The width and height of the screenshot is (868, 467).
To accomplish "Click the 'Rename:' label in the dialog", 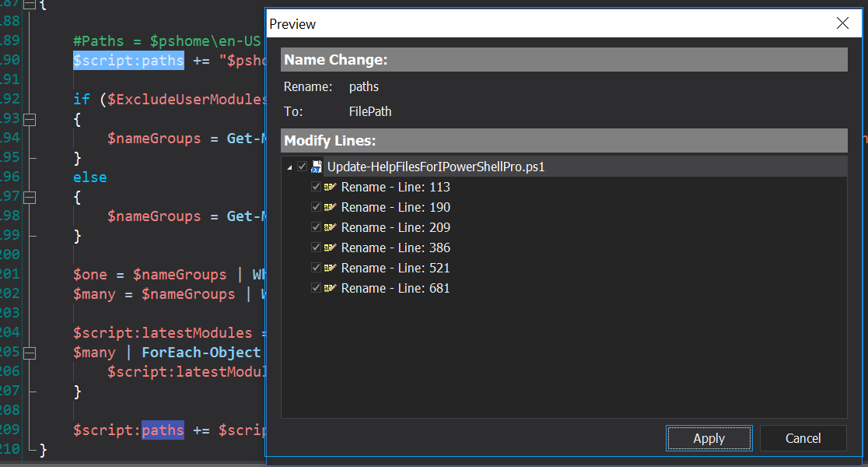I will [308, 87].
